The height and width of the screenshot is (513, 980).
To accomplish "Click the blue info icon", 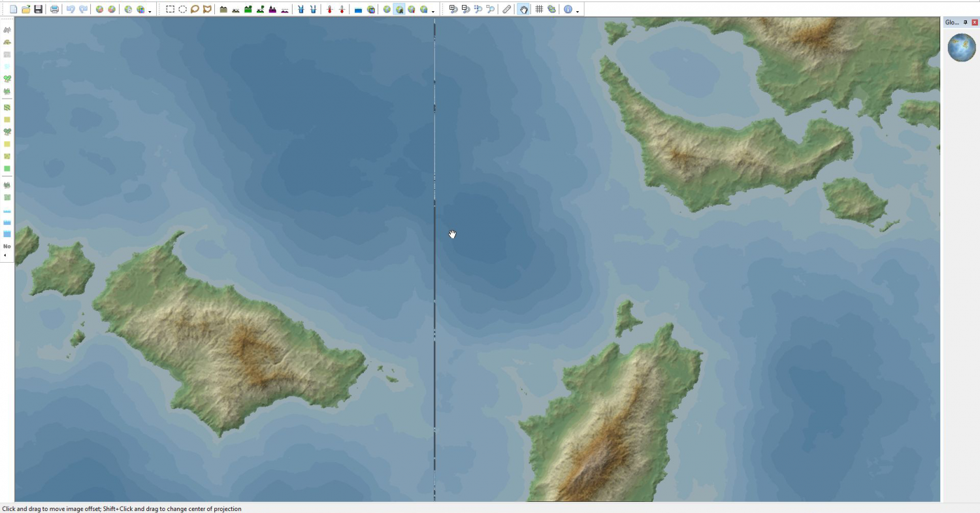I will click(x=568, y=9).
